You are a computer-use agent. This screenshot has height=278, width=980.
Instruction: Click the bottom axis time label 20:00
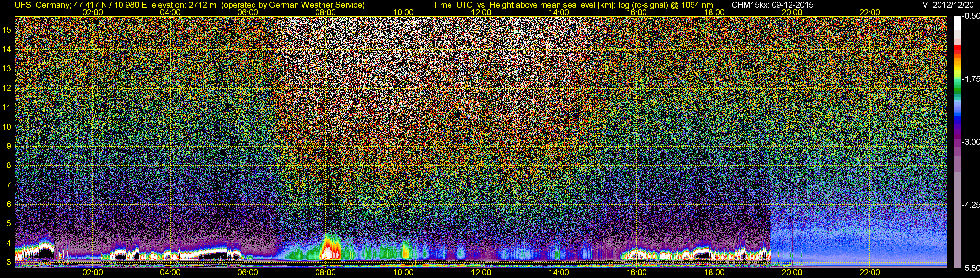tap(792, 273)
